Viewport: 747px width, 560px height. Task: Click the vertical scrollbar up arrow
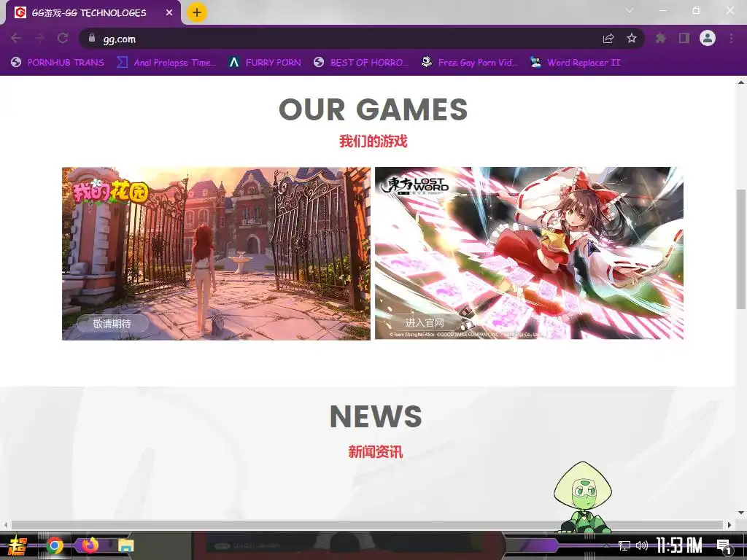click(741, 82)
